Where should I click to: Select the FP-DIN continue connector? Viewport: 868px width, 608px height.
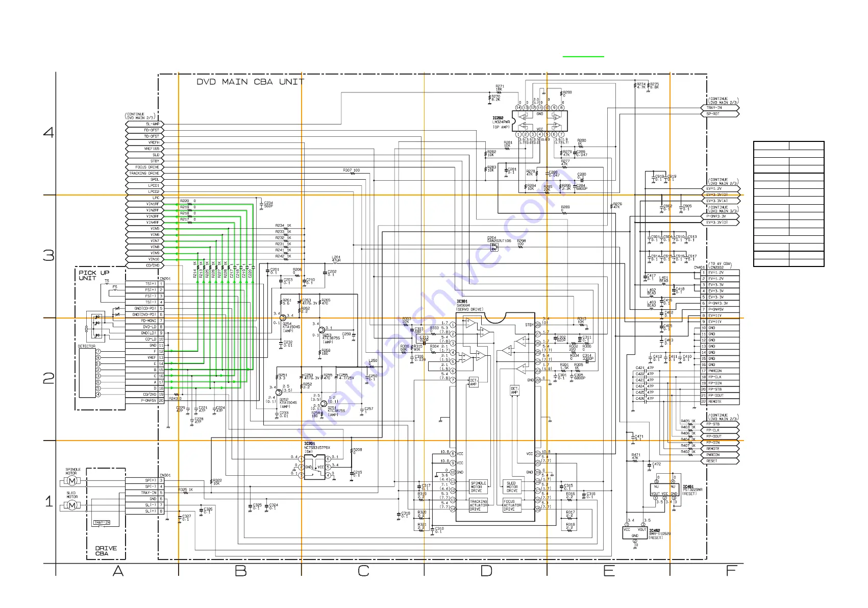pos(720,443)
